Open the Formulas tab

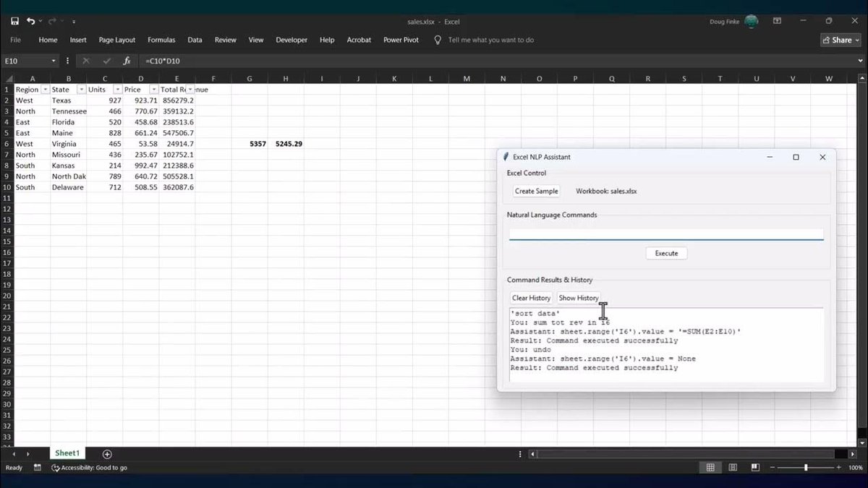point(161,40)
